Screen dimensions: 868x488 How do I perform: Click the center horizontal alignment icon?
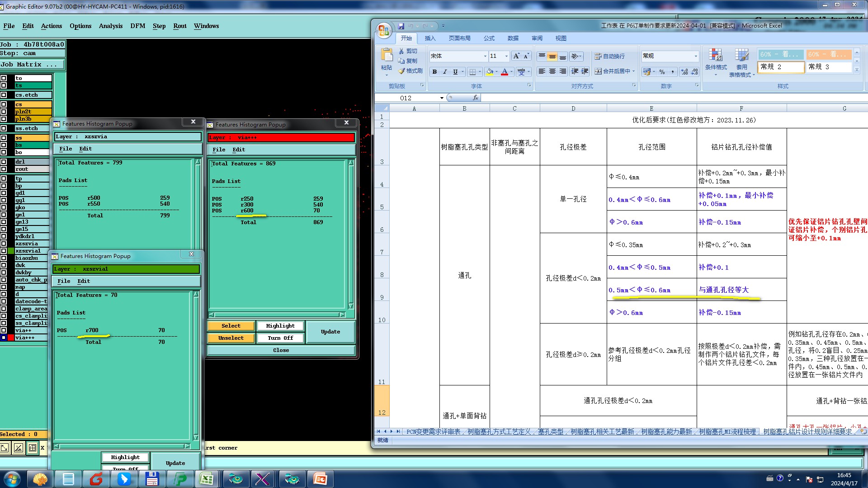[552, 71]
